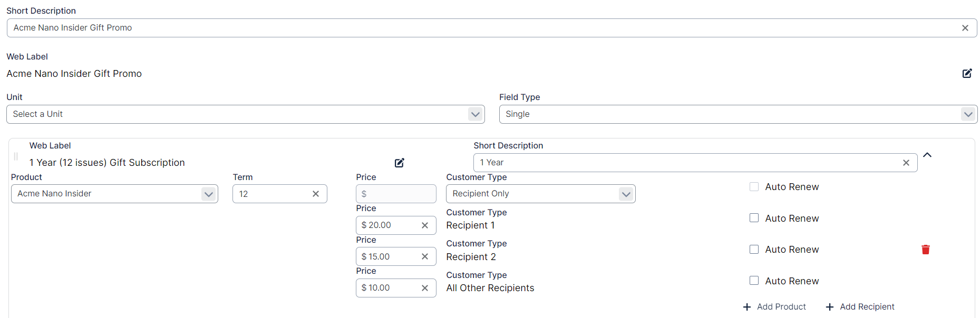
Task: Edit the 1 Year Gift Subscription web label
Action: click(400, 163)
